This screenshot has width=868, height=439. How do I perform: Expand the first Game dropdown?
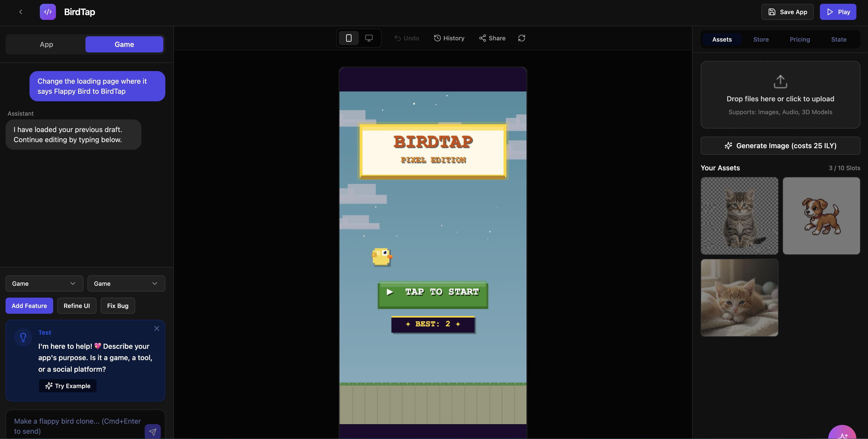[44, 284]
